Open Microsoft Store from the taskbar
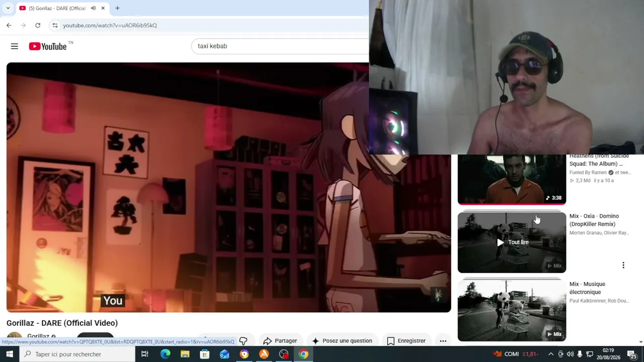644x362 pixels. (x=205, y=354)
